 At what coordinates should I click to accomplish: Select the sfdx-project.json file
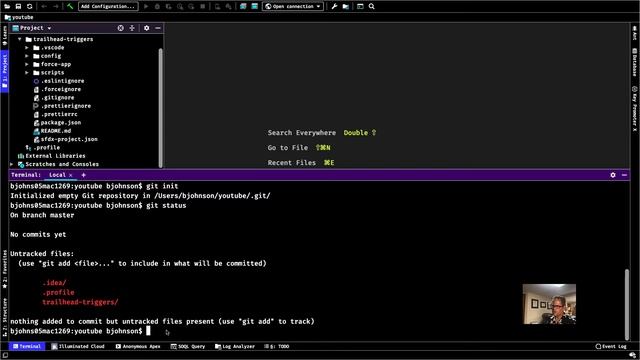65,139
